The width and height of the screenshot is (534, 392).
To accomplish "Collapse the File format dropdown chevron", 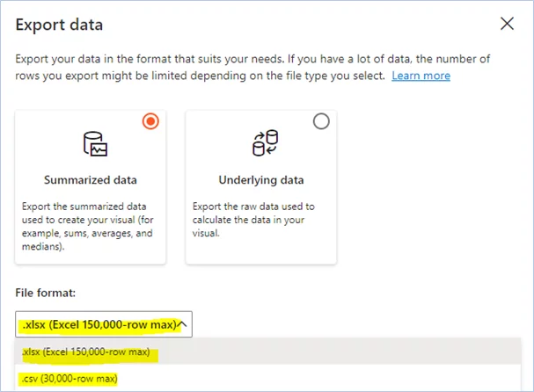I will click(x=182, y=324).
